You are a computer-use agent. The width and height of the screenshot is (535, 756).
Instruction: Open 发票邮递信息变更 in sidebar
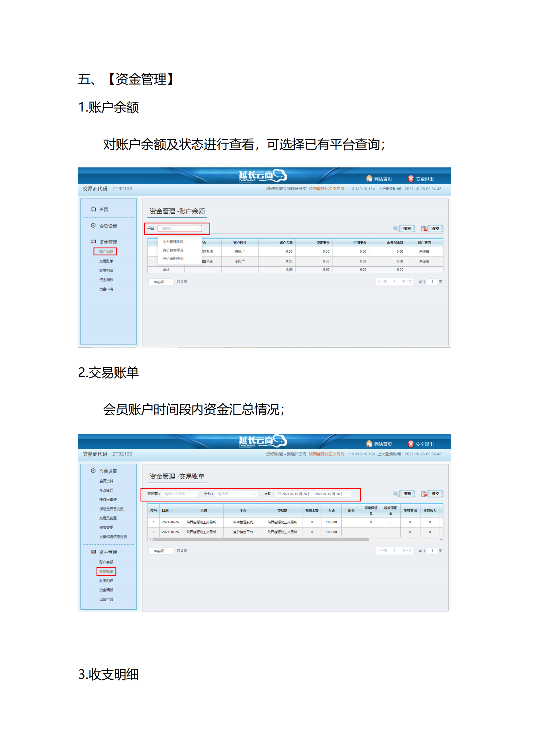pyautogui.click(x=113, y=537)
